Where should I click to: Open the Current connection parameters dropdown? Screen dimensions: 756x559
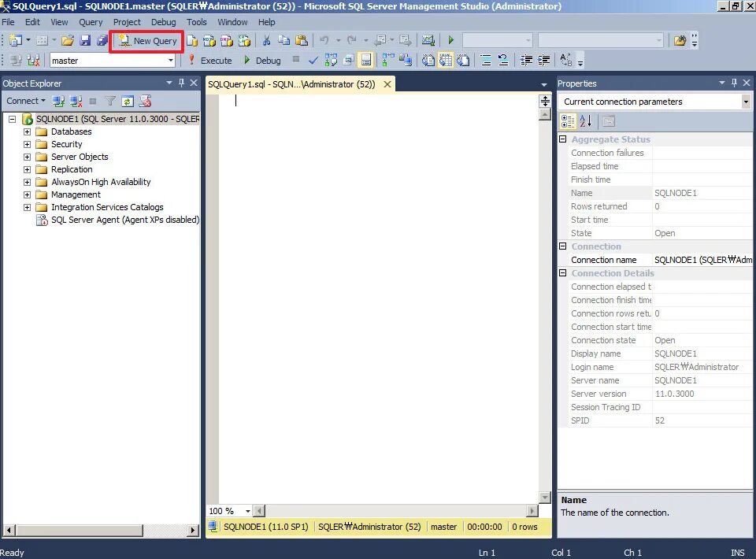(x=746, y=102)
